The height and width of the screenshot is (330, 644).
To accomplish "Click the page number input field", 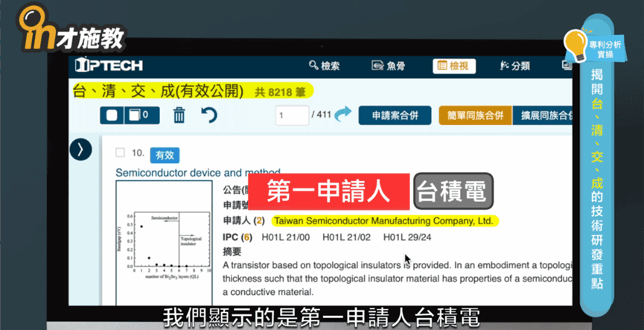I will [292, 115].
